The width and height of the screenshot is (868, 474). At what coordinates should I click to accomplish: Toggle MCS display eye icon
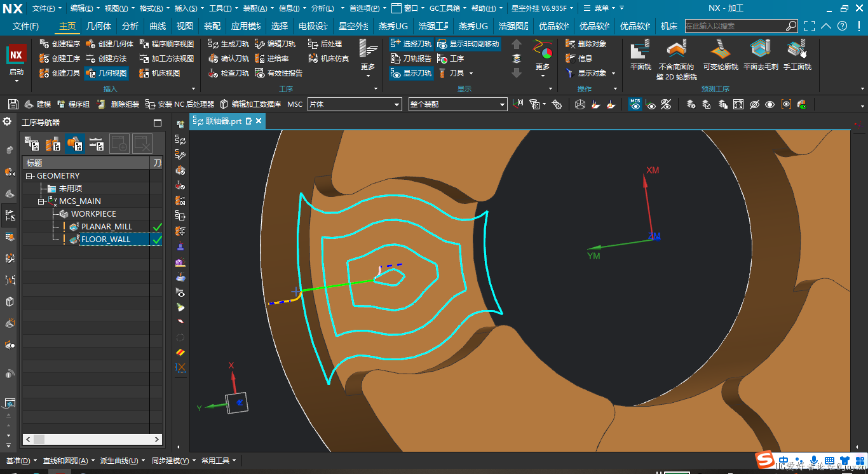[635, 104]
